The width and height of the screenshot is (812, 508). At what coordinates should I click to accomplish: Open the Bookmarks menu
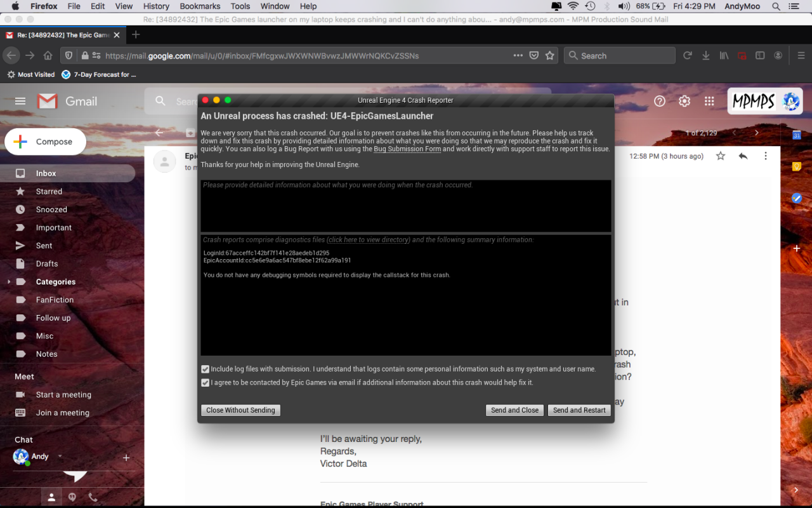pos(200,6)
